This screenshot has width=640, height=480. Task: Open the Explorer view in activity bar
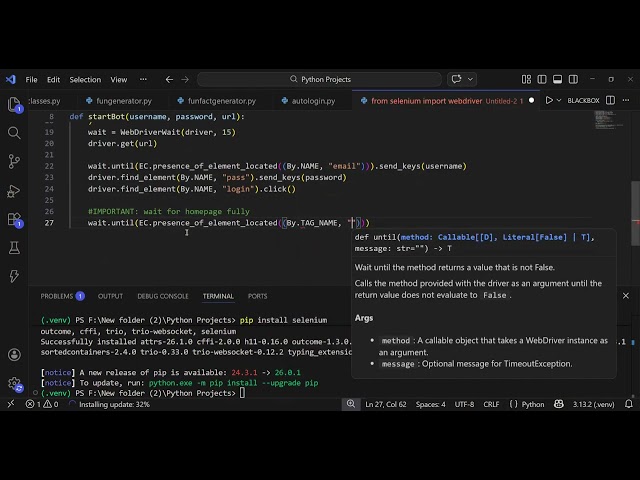pos(14,104)
